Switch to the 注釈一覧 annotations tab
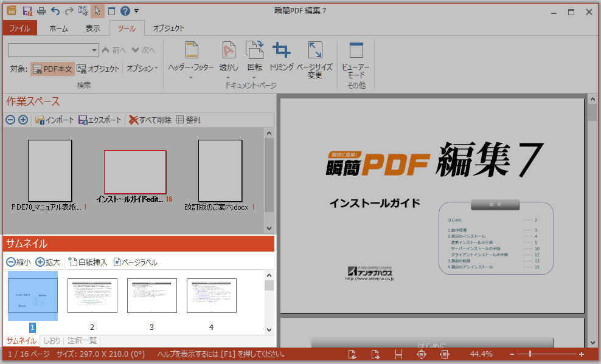 [x=82, y=341]
